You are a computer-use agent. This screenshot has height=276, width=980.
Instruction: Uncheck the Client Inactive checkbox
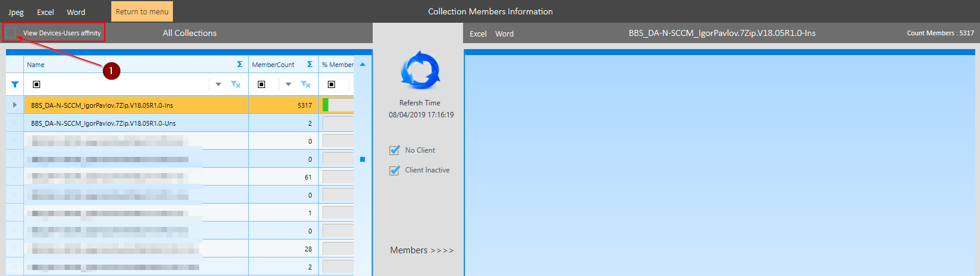click(394, 170)
